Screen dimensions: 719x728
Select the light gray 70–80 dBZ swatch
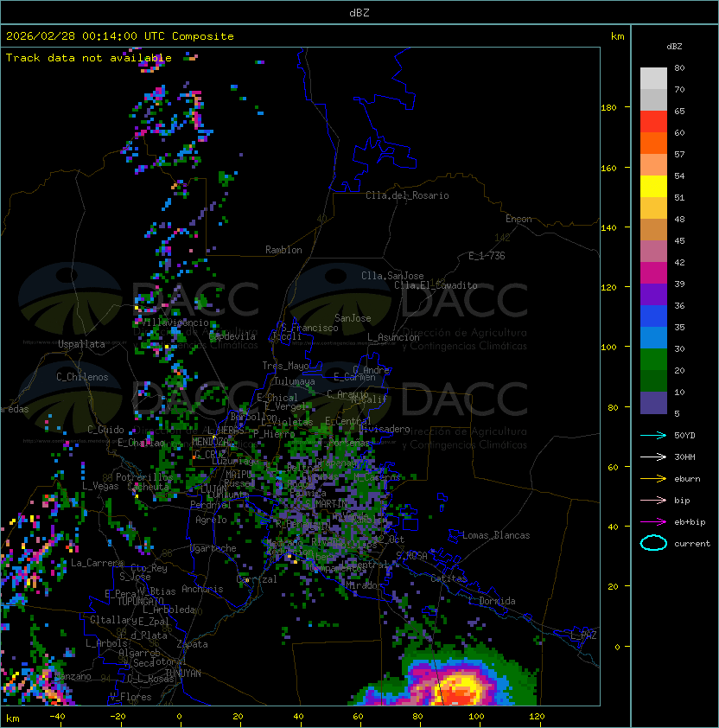[x=653, y=79]
